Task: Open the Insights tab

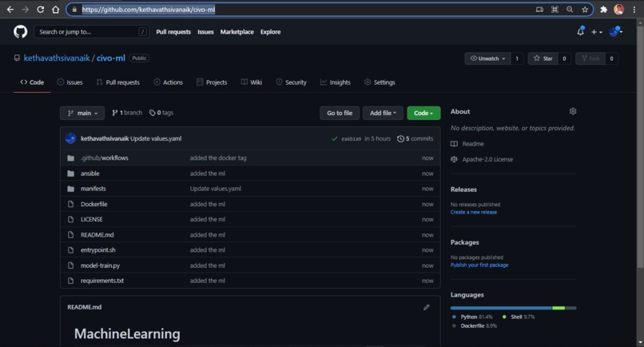Action: tap(335, 82)
